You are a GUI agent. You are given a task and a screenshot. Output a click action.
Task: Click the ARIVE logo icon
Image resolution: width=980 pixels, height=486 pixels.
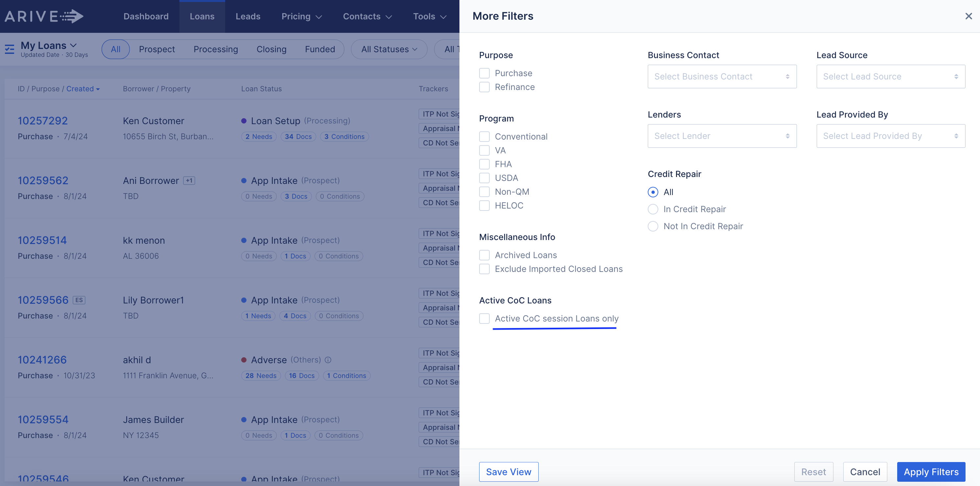tap(44, 16)
